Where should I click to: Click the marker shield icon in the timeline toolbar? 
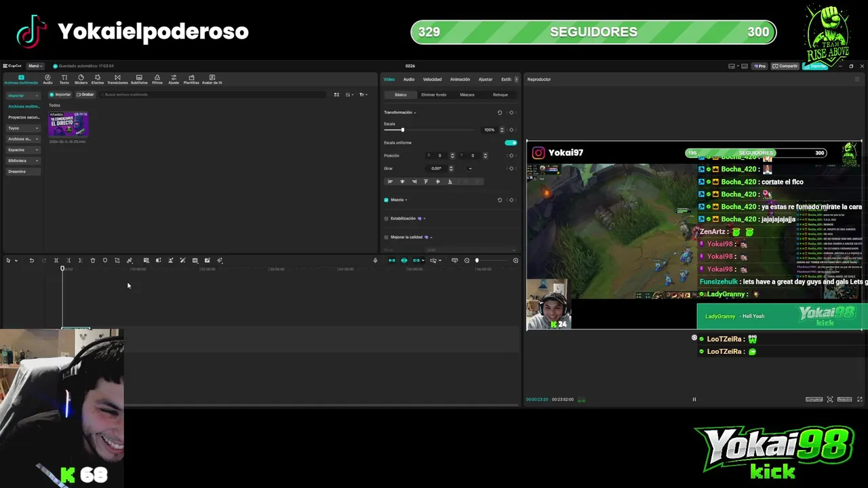tap(105, 260)
